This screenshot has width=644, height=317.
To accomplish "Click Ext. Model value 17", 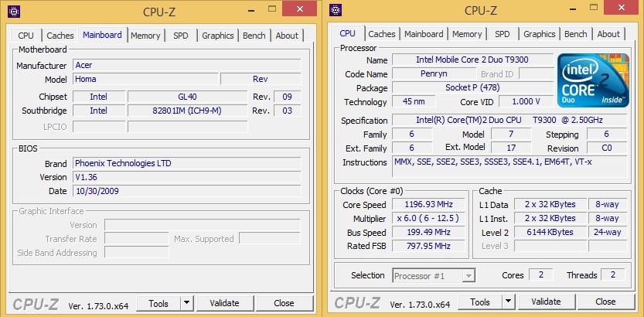I will click(511, 148).
